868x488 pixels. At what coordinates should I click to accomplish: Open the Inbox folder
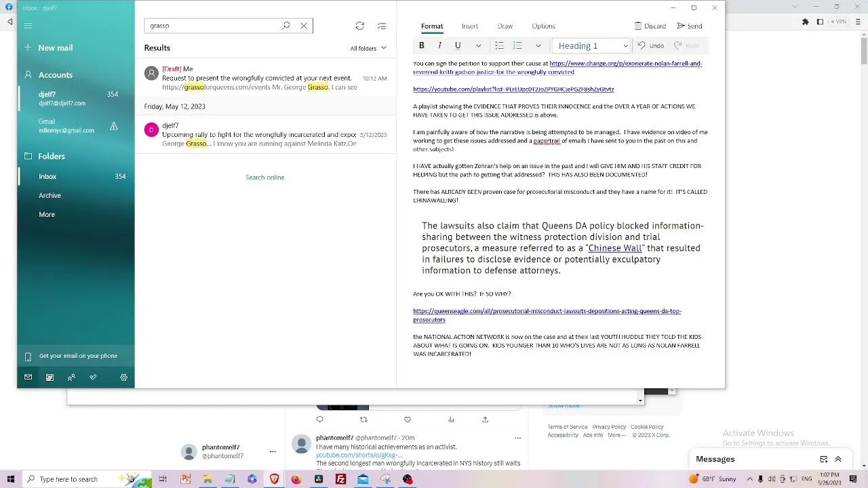[76, 177]
